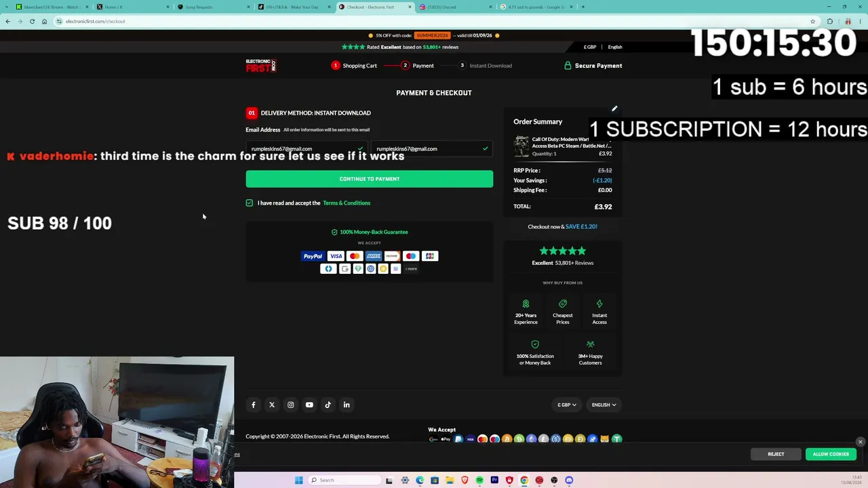Click the 100% Money-Back Guarantee text

pyautogui.click(x=374, y=232)
